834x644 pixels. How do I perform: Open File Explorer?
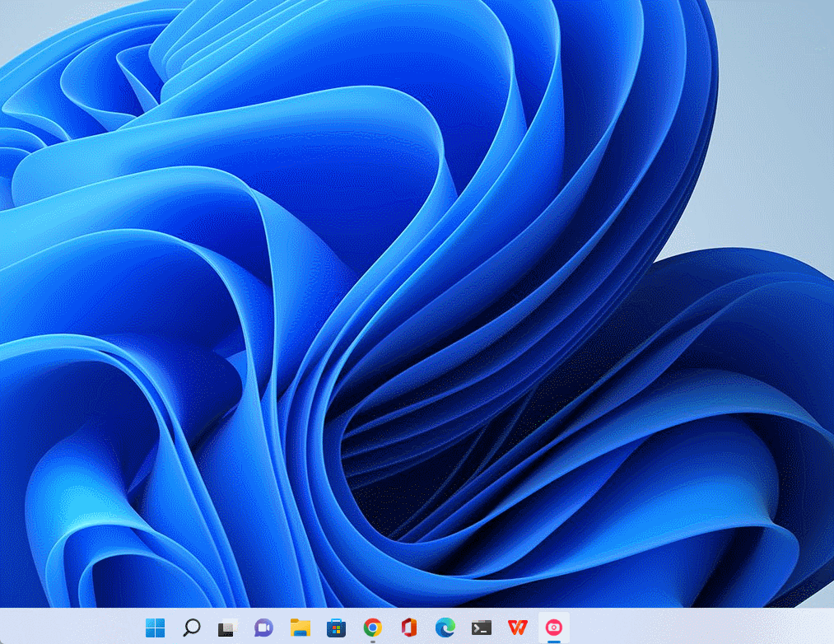[x=300, y=628]
